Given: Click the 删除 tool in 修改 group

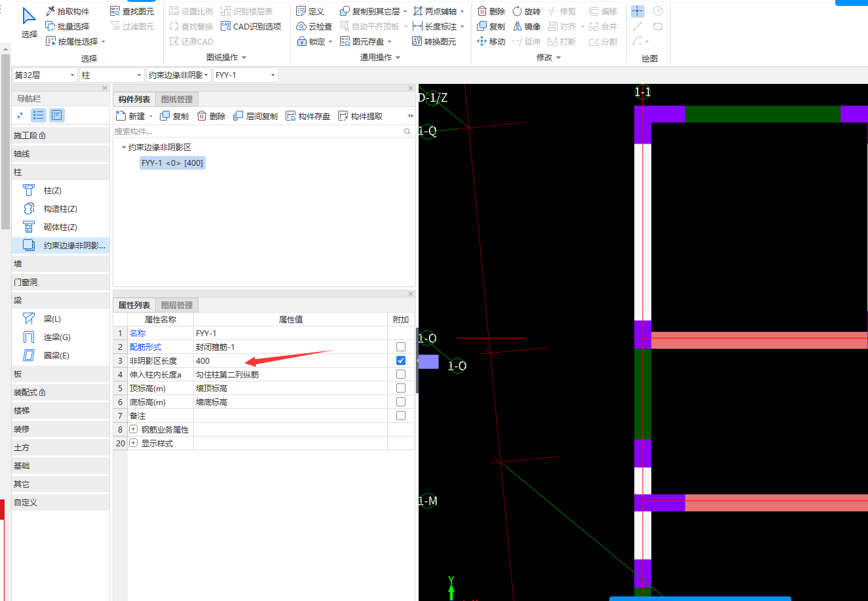Looking at the screenshot, I should coord(491,11).
